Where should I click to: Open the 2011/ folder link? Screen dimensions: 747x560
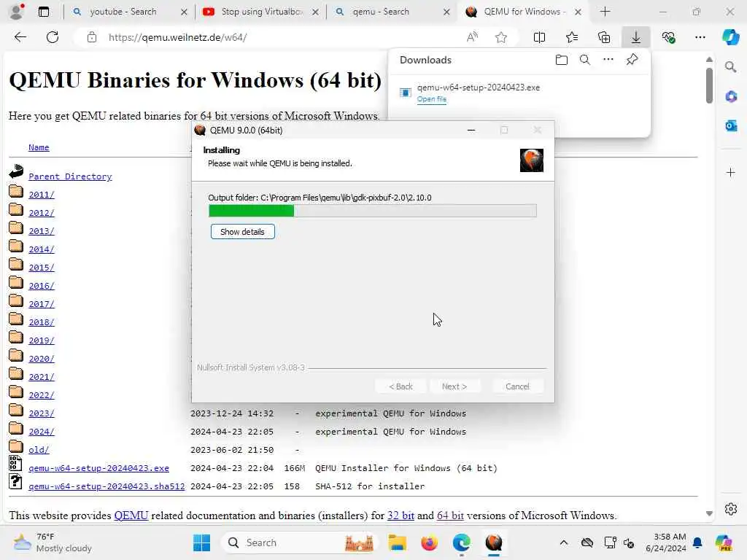pyautogui.click(x=42, y=194)
